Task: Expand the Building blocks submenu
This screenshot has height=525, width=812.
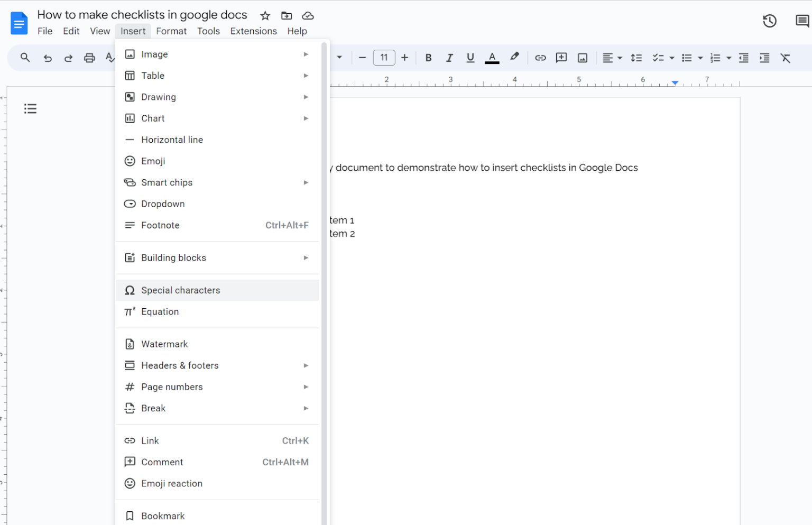Action: 173,257
